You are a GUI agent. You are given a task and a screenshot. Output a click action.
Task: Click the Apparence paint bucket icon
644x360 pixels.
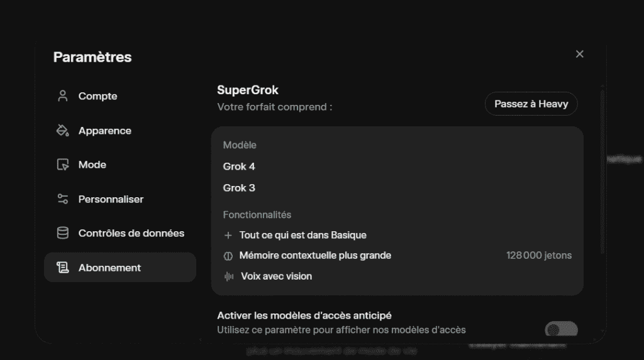(x=62, y=131)
